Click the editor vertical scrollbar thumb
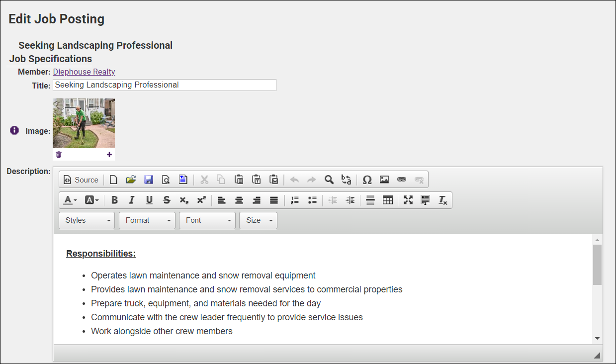This screenshot has width=616, height=364. click(x=597, y=265)
